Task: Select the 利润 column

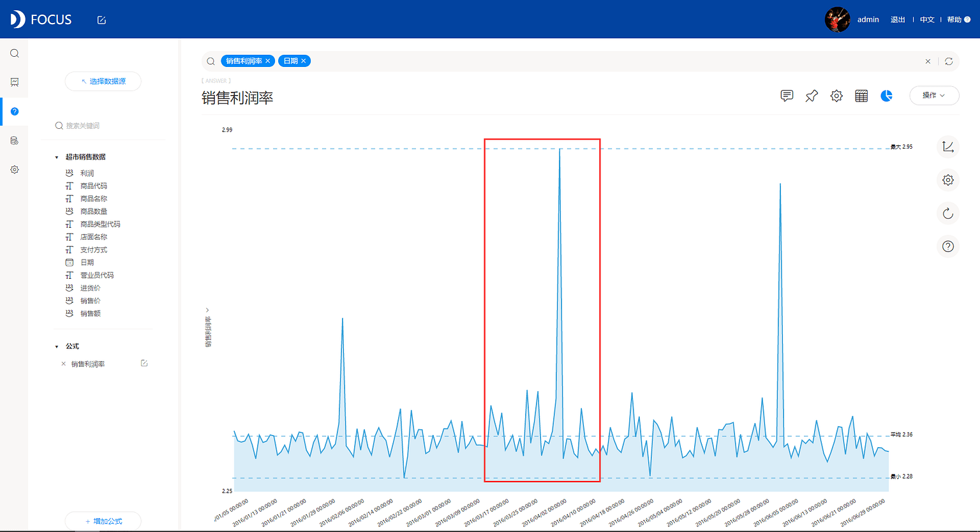Action: point(87,174)
